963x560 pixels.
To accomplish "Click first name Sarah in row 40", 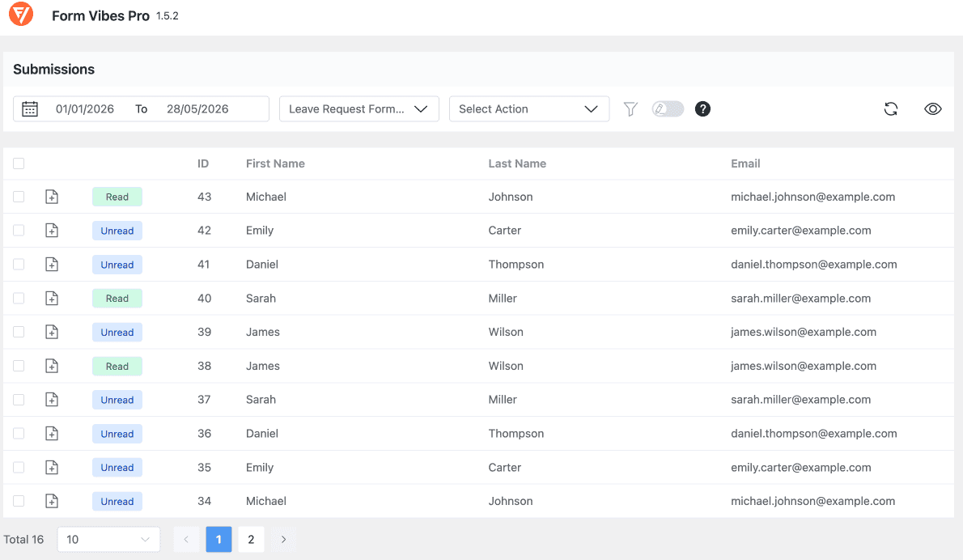I will (261, 299).
